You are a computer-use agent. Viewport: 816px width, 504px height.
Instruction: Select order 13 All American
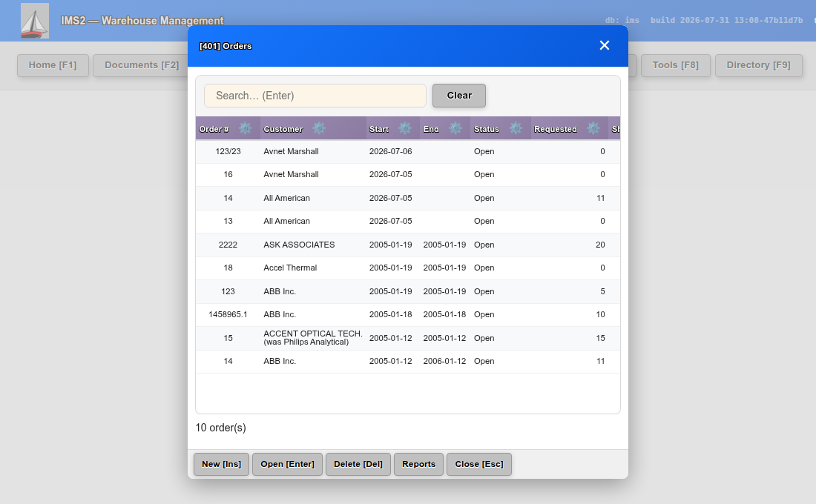coord(408,221)
